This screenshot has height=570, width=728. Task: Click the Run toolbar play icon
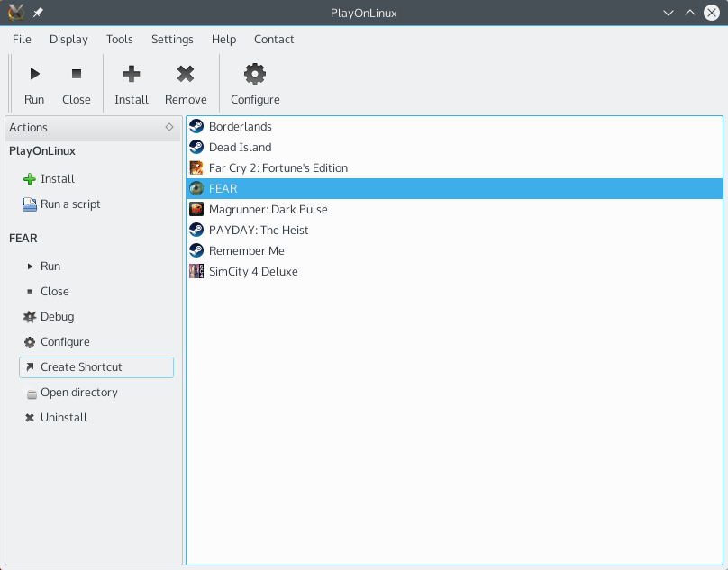[x=34, y=74]
